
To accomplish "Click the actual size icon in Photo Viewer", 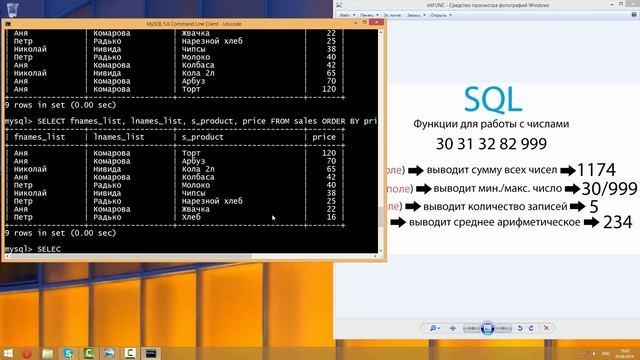I will coord(453,328).
